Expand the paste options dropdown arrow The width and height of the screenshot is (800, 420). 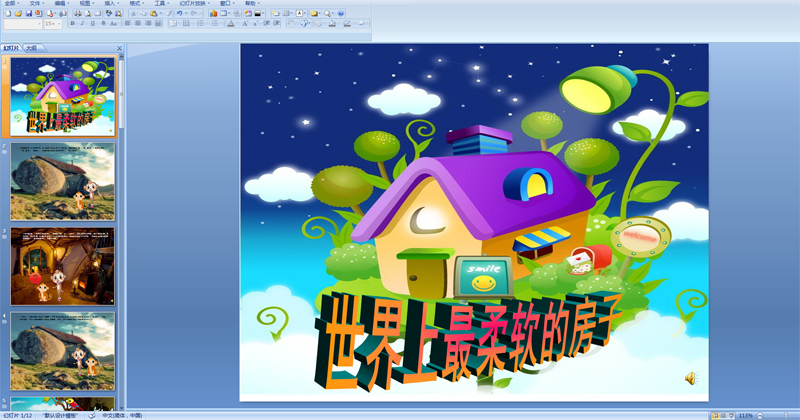pyautogui.click(x=161, y=14)
